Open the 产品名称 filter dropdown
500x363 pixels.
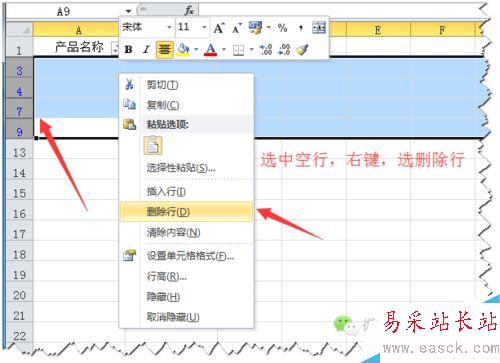(x=115, y=49)
